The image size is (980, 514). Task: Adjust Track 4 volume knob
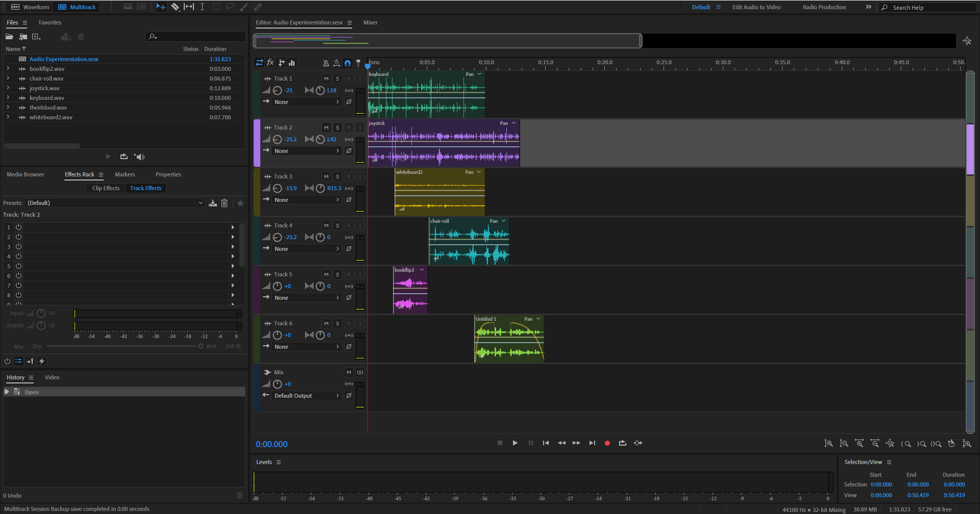277,237
